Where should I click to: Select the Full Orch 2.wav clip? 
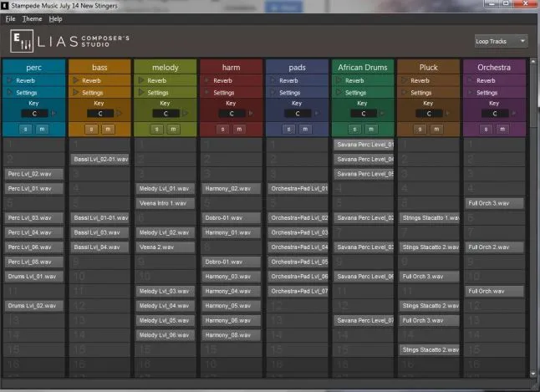(x=495, y=247)
